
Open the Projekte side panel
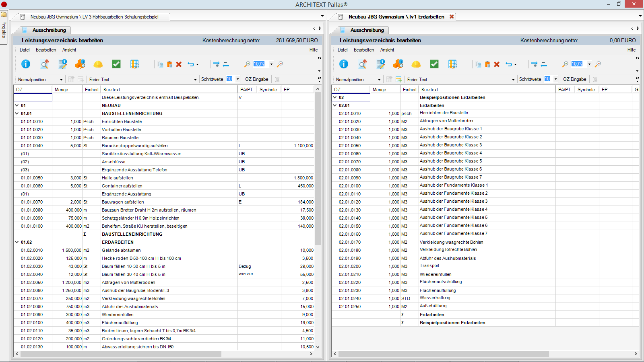pyautogui.click(x=4, y=27)
